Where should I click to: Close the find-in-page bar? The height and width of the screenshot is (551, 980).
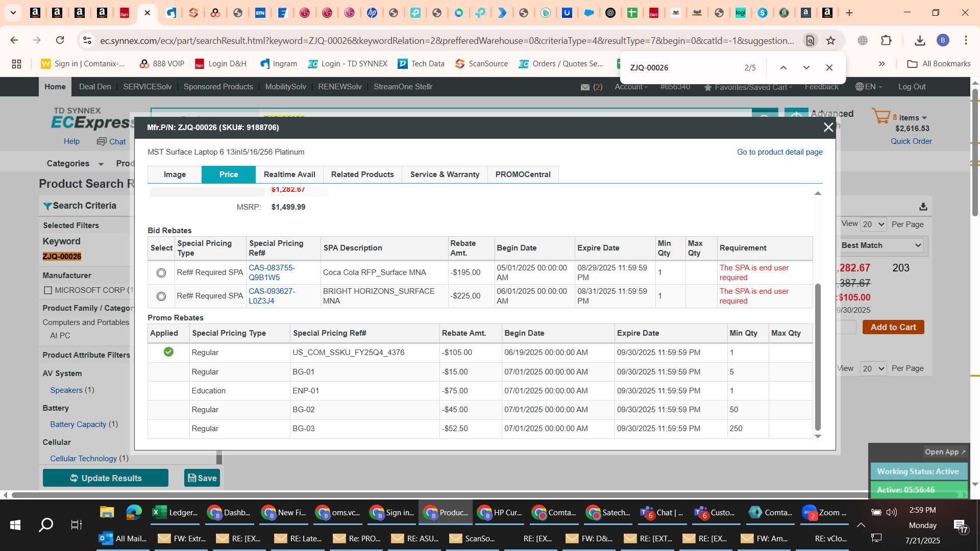click(829, 67)
